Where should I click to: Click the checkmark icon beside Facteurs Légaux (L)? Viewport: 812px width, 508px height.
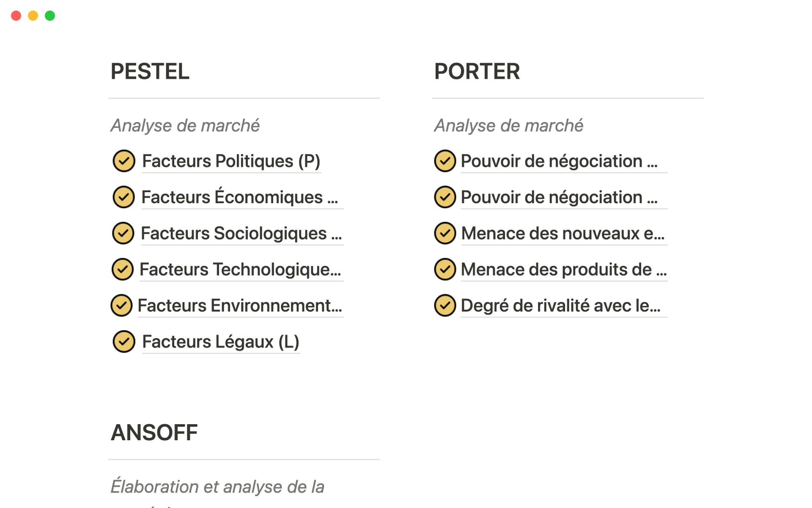(x=124, y=342)
